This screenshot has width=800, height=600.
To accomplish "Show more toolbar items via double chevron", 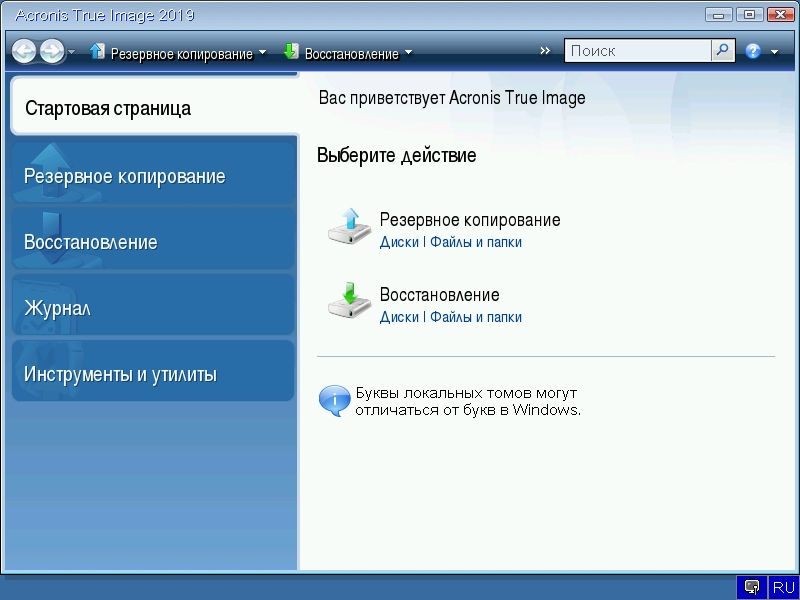I will point(545,51).
